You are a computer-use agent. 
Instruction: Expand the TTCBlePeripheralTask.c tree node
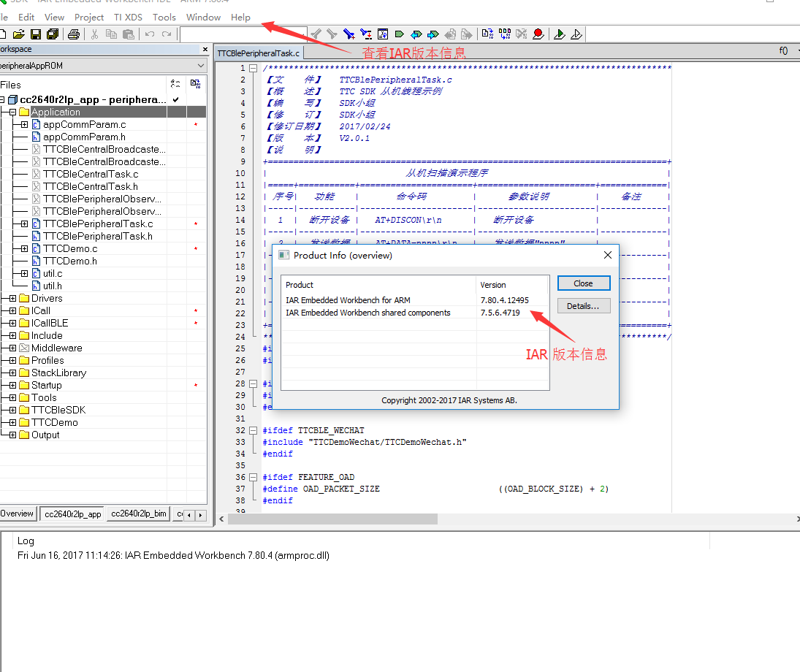pos(25,224)
